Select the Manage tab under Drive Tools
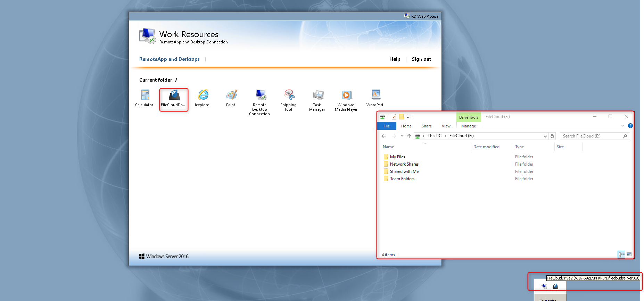This screenshot has width=644, height=301. 468,126
